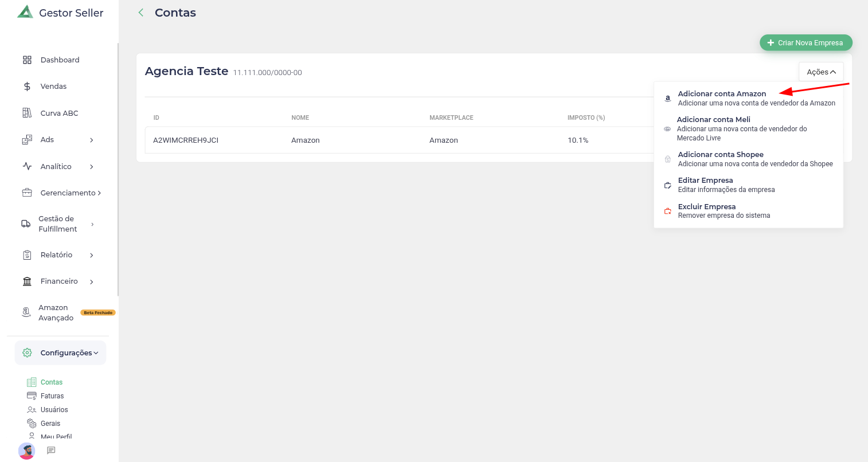
Task: Collapse the Configurações section
Action: tap(96, 353)
